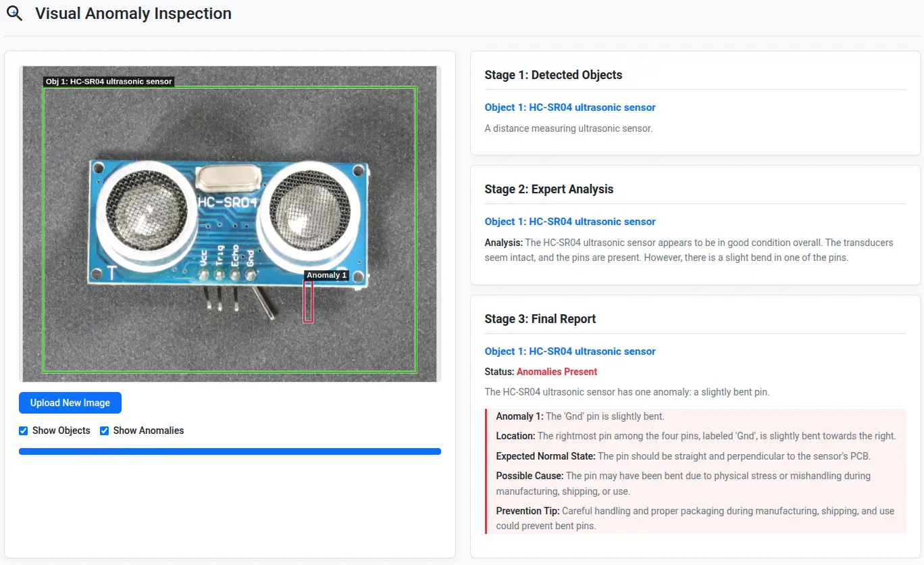
Task: Open the Object 1 link under Stage 3
Action: click(569, 351)
